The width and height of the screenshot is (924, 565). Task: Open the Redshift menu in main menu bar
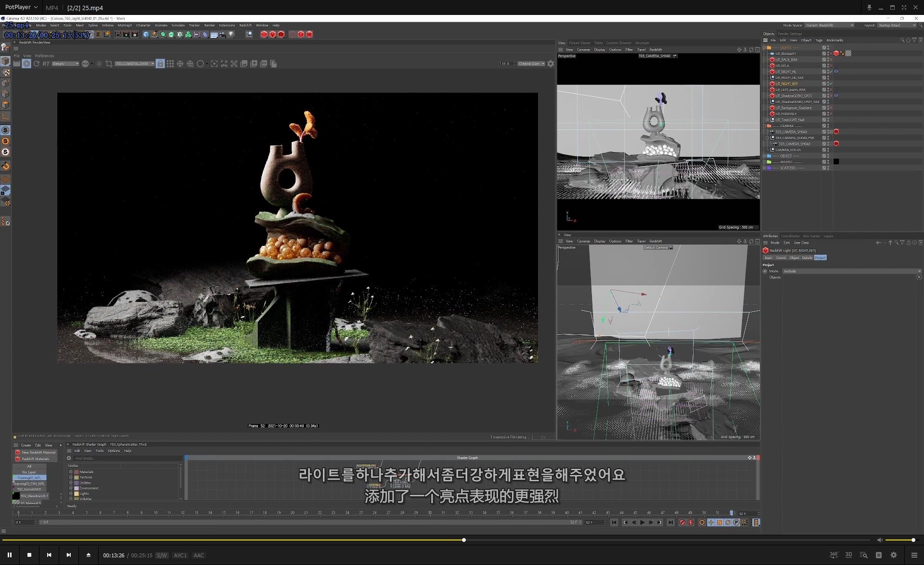pyautogui.click(x=245, y=26)
